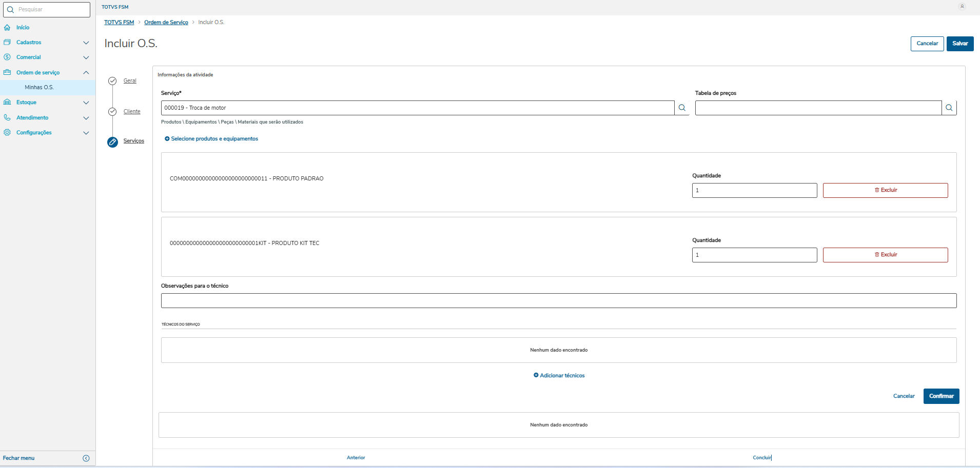
Task: Click Adicionar técnicos link
Action: (x=559, y=376)
